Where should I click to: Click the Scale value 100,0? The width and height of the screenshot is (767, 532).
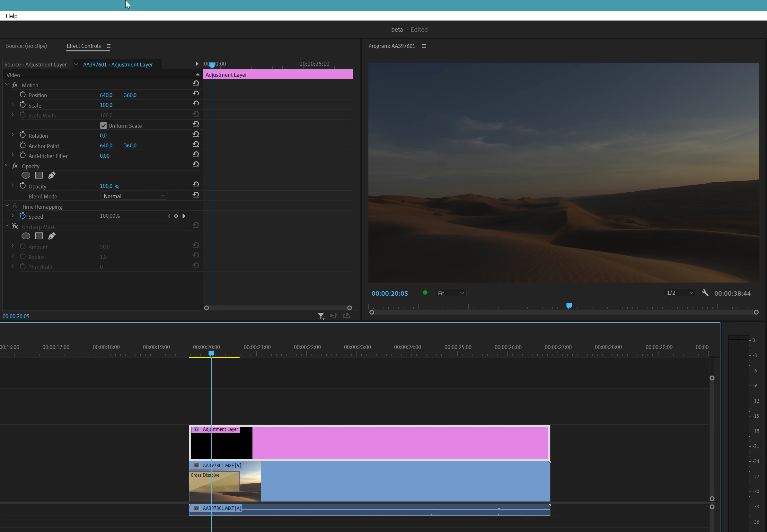[x=106, y=105]
